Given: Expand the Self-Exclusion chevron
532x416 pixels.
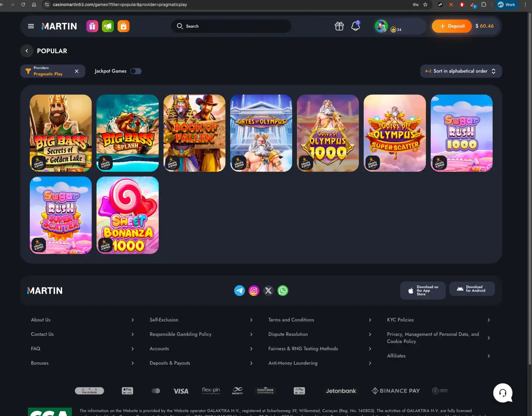Looking at the screenshot, I should tap(251, 320).
